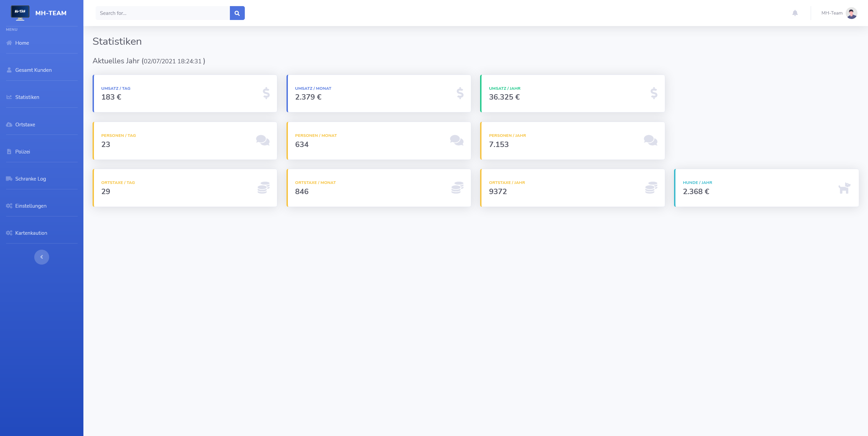
Task: Open Einstellungen settings page
Action: tap(31, 206)
